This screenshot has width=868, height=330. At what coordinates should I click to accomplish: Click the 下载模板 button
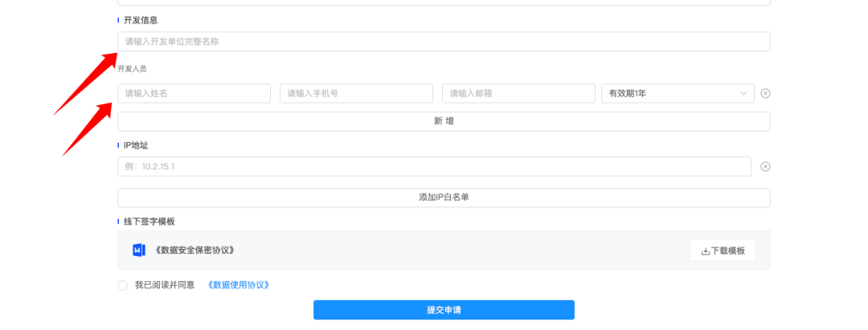(x=723, y=251)
